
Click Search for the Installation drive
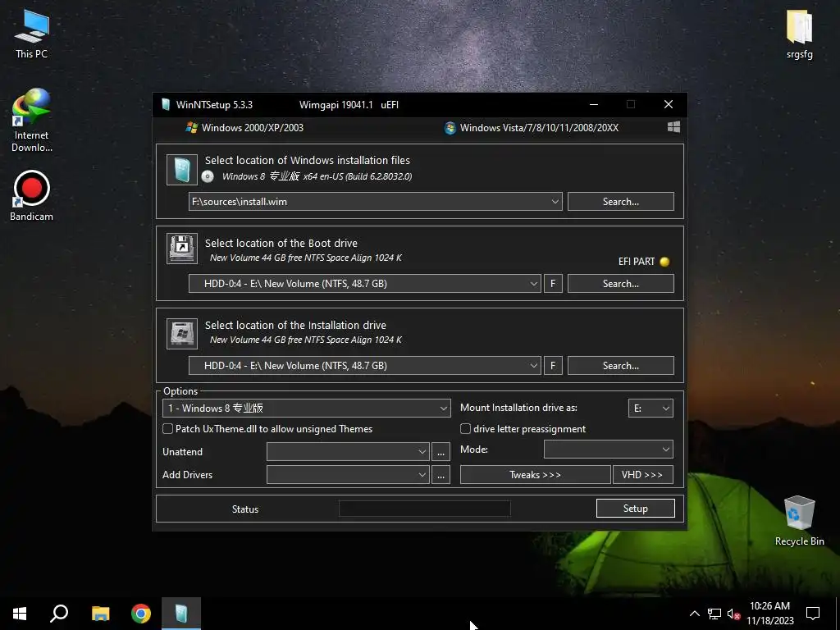coord(620,365)
